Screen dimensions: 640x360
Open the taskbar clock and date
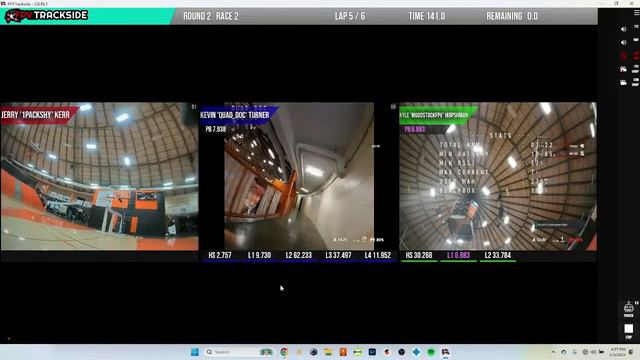(617, 352)
